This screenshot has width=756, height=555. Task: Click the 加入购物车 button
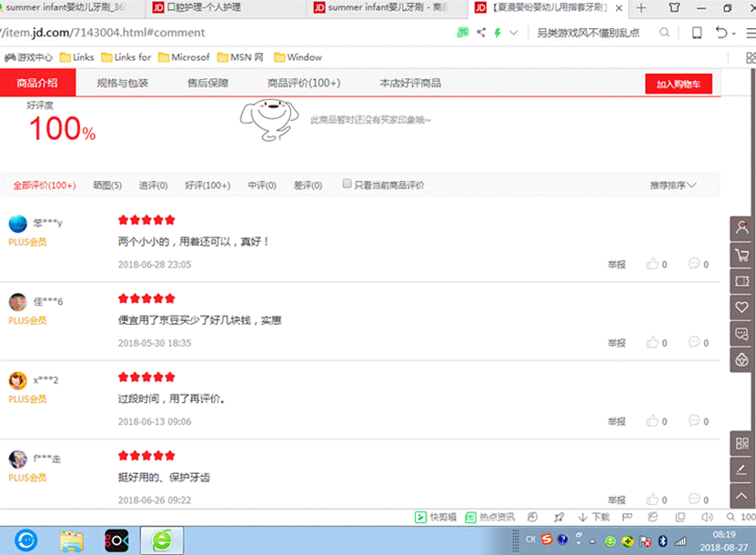[678, 84]
